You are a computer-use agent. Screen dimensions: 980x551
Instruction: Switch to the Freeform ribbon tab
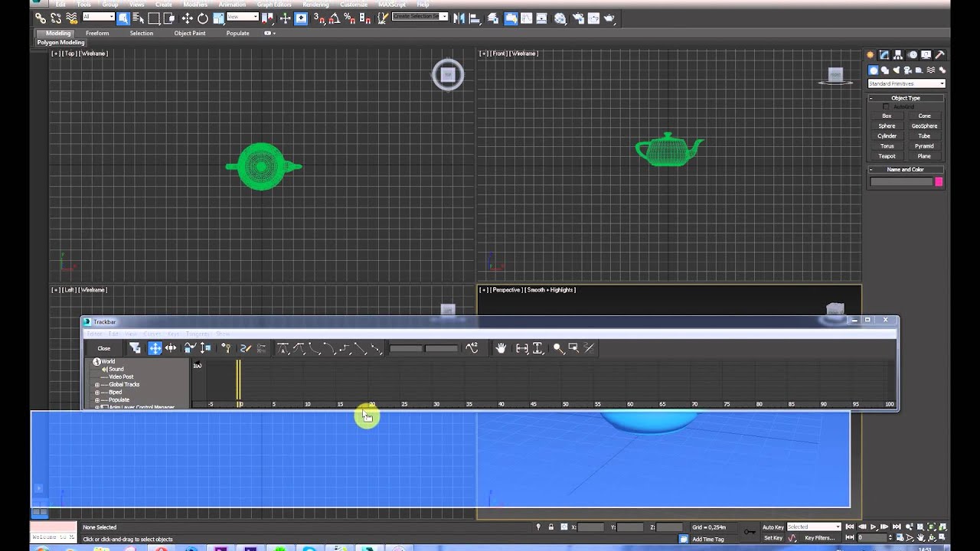pyautogui.click(x=97, y=33)
